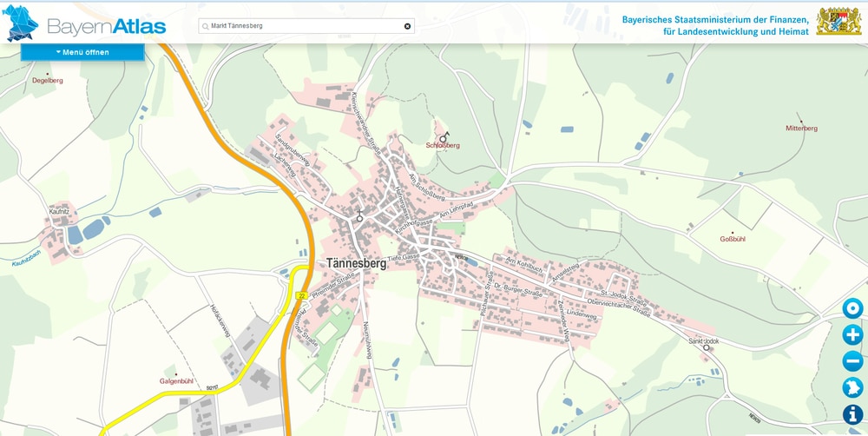Viewport: 868px width, 436px height.
Task: Click into the 'Markt Tännesberg' search field
Action: coord(304,26)
